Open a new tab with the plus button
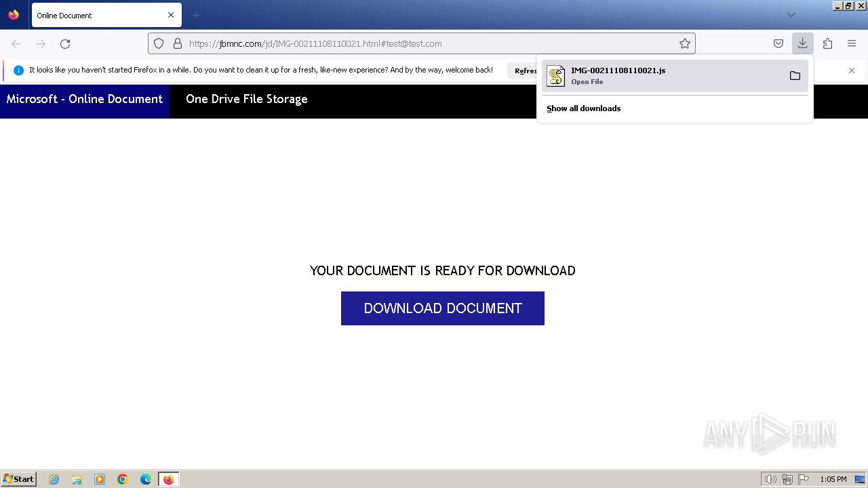The width and height of the screenshot is (868, 488). (196, 15)
